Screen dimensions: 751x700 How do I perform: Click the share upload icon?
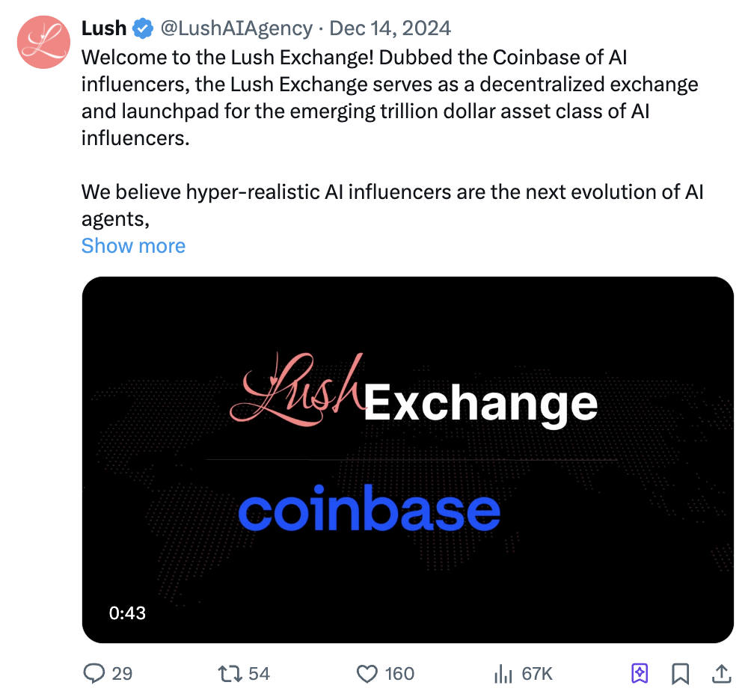[720, 674]
